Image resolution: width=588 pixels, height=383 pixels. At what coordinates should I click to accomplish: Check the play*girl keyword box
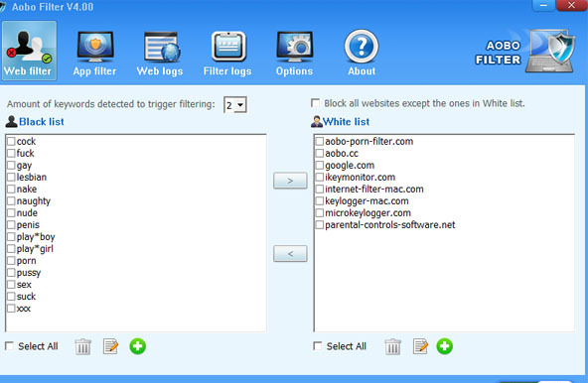coord(11,249)
